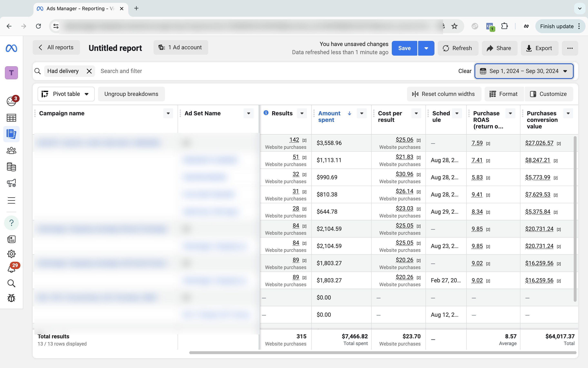Open the 1 Ad account selector
Viewport: 588px width, 368px height.
[181, 47]
